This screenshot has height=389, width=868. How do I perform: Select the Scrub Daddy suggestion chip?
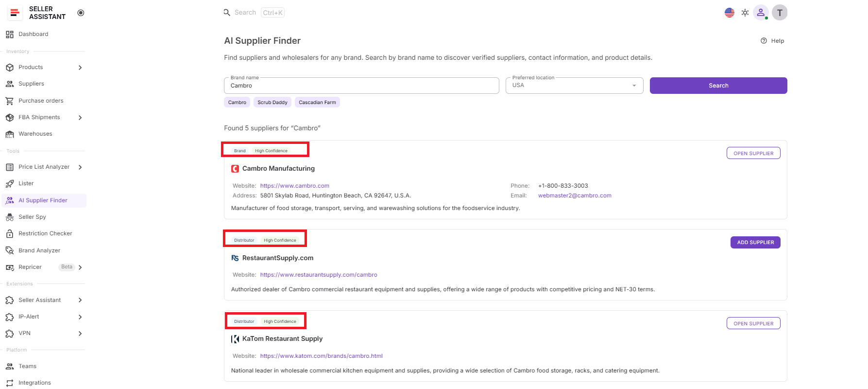[272, 102]
